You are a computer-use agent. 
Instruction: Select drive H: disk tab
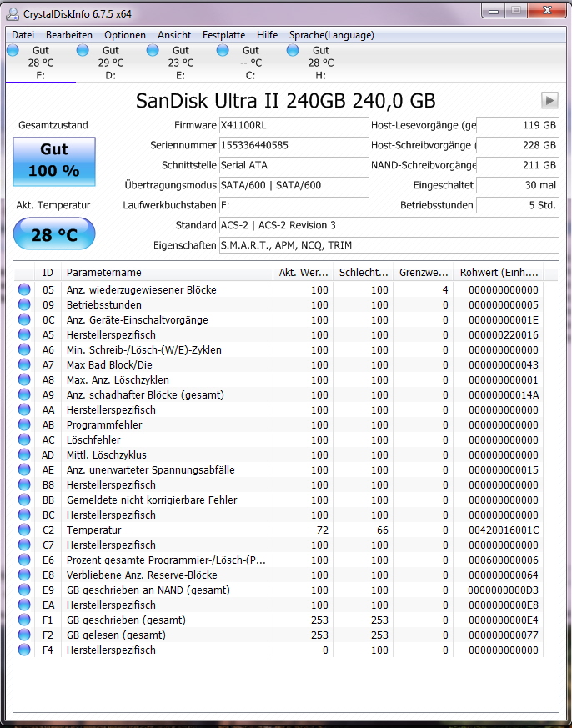321,63
